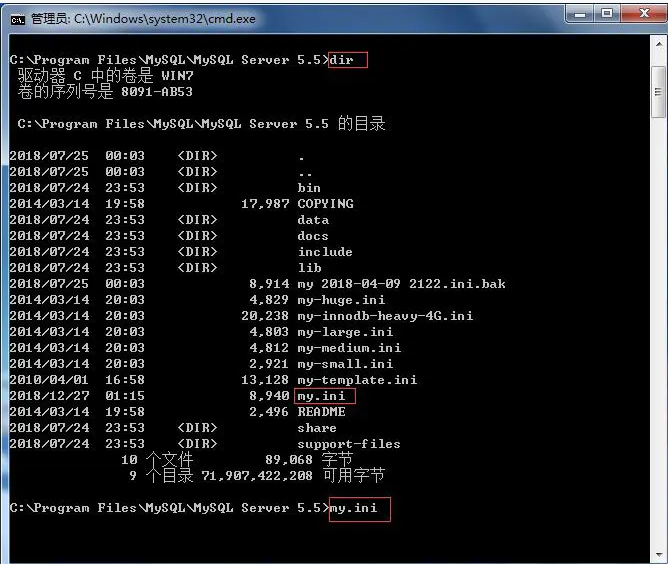The height and width of the screenshot is (564, 668).
Task: Click the 'my-medium.ini' file name
Action: coord(349,348)
